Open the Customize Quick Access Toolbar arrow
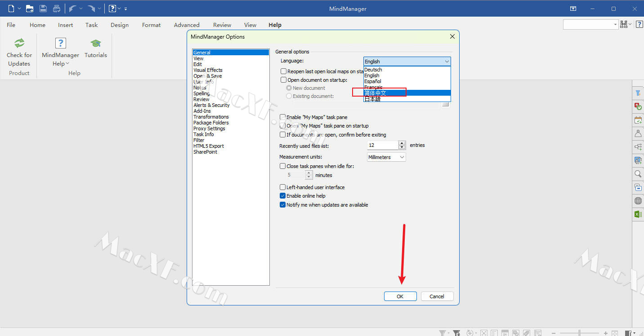 tap(125, 9)
